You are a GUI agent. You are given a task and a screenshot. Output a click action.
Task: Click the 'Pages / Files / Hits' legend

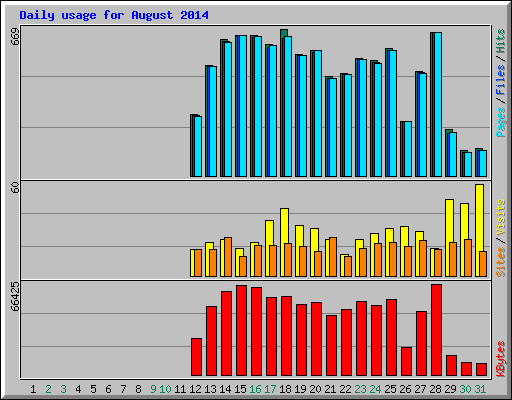(500, 83)
